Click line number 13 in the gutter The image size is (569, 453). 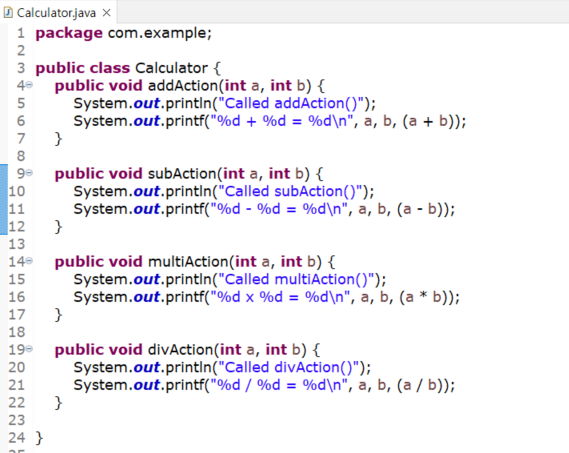click(x=17, y=244)
